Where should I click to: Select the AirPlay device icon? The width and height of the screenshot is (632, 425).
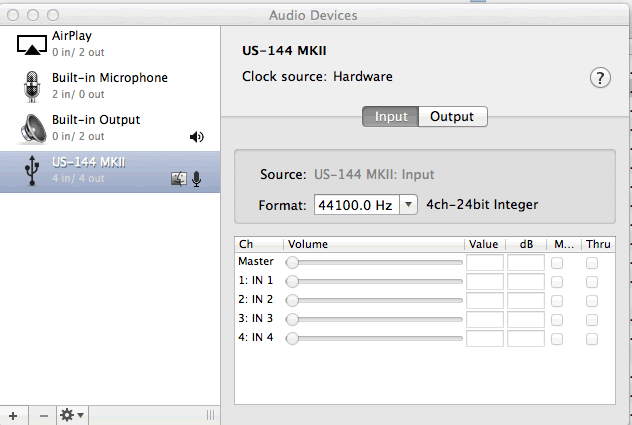tap(31, 44)
